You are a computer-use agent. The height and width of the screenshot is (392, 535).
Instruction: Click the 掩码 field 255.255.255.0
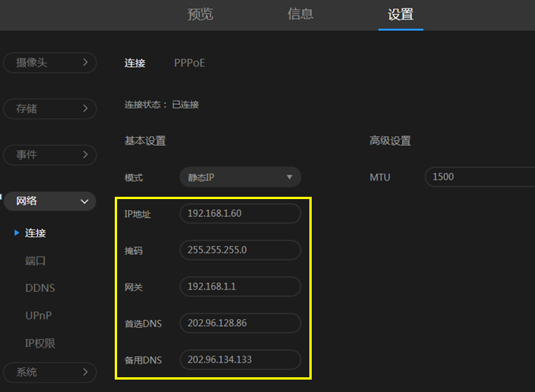point(240,250)
